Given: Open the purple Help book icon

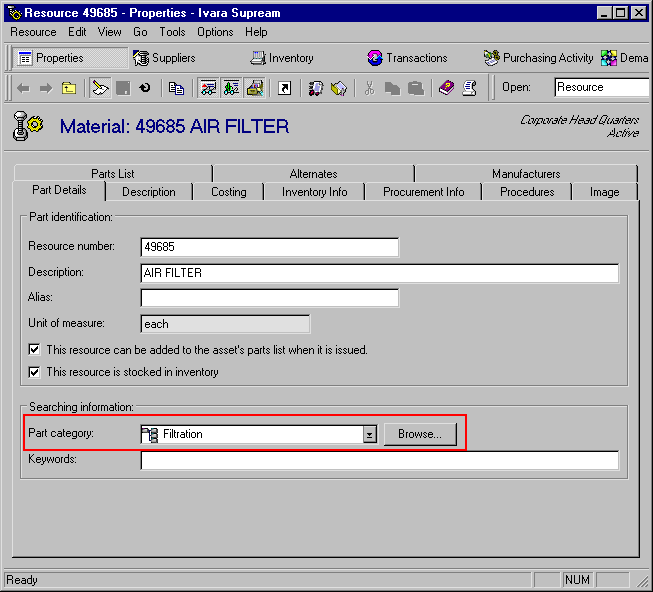Looking at the screenshot, I should 446,88.
